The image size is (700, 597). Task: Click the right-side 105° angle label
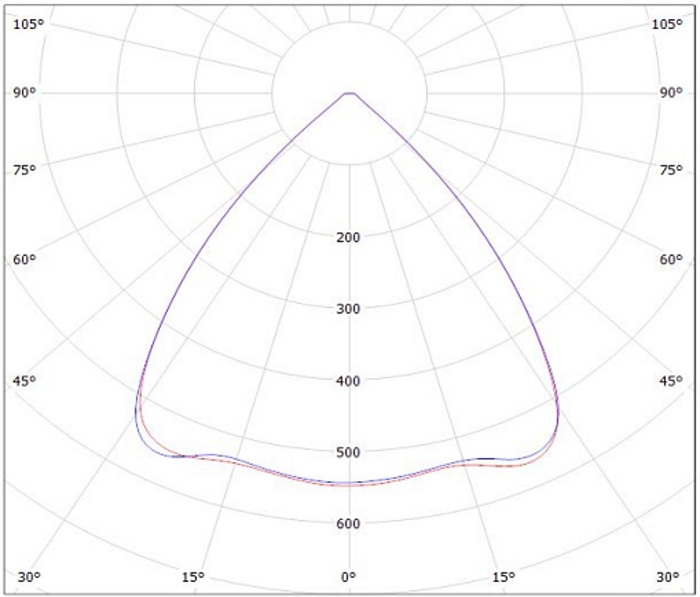click(x=667, y=24)
